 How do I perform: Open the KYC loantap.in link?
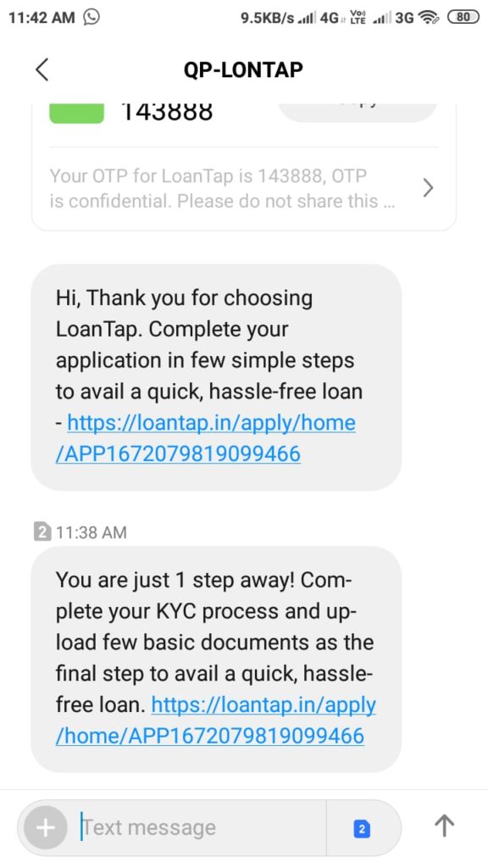[216, 721]
